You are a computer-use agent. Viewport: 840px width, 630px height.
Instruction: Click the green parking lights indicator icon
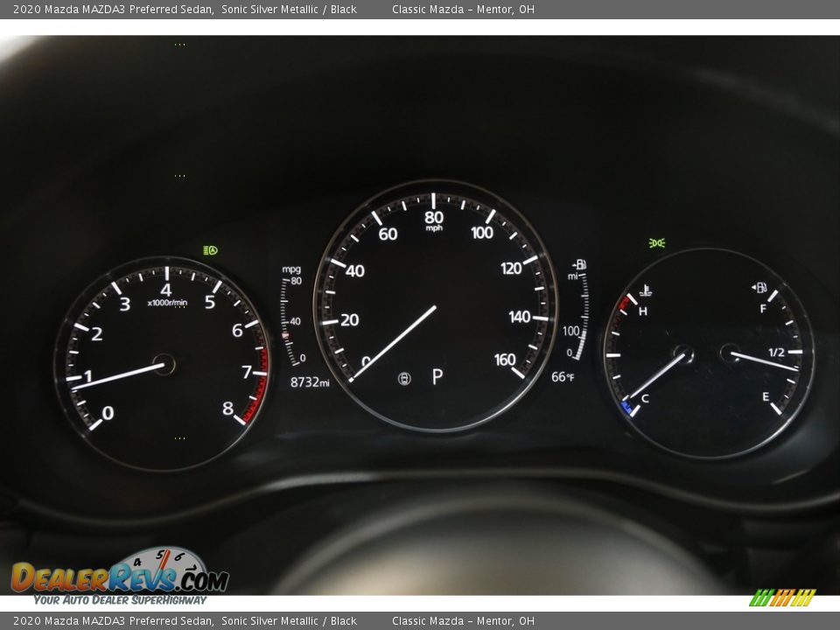click(657, 242)
